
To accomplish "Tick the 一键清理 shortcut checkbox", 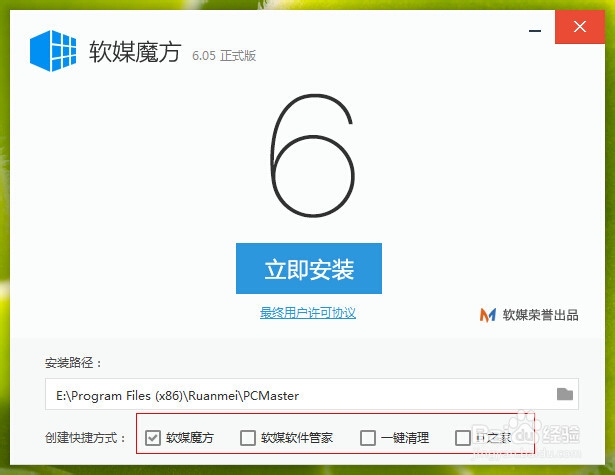I will coord(368,438).
